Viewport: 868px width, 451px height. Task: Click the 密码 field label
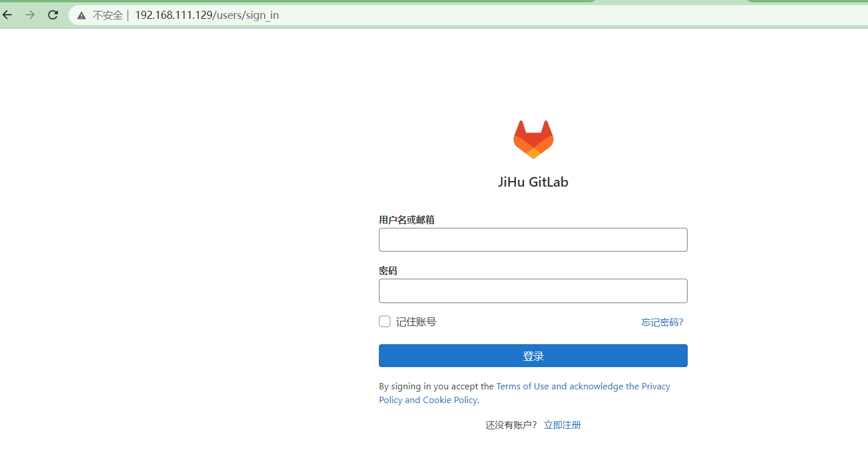pos(388,271)
